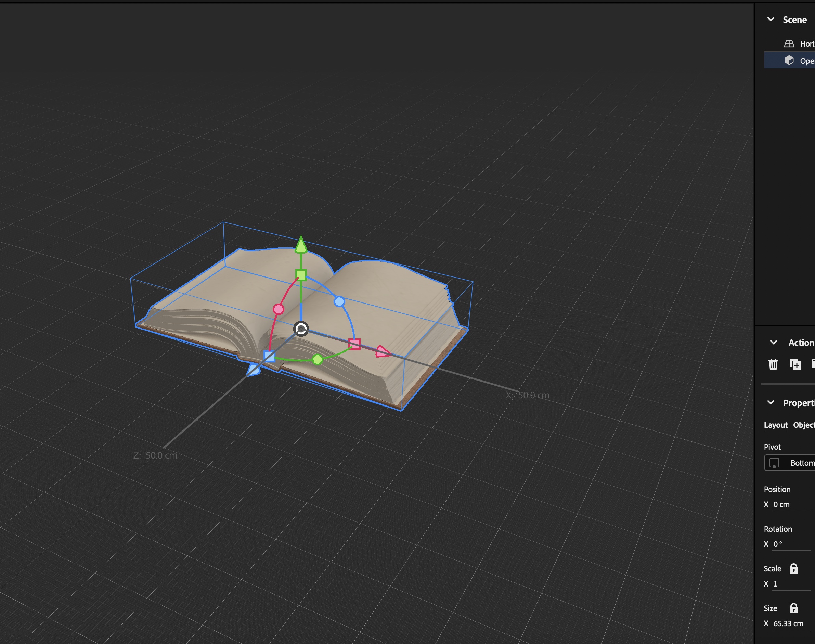Delete object with trash icon
The width and height of the screenshot is (815, 644).
point(773,364)
